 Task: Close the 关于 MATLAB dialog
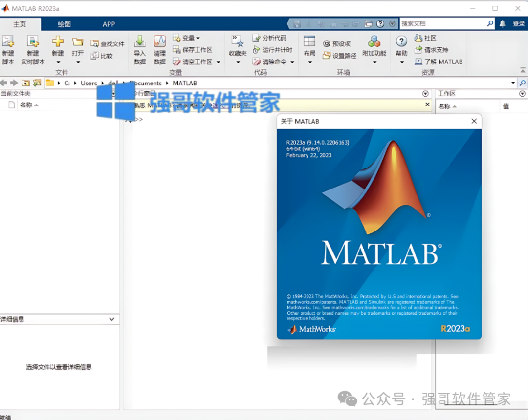[474, 121]
